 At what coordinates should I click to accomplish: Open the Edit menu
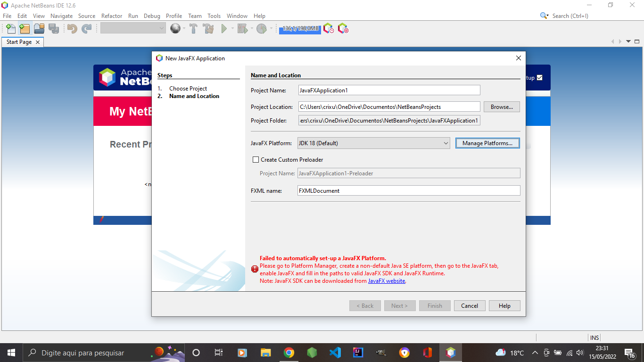tap(22, 16)
